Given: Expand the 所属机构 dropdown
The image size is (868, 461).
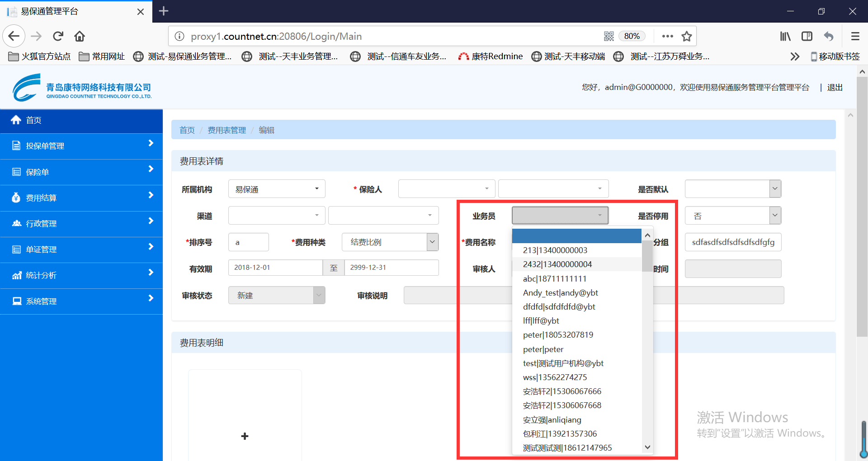Looking at the screenshot, I should (x=276, y=189).
